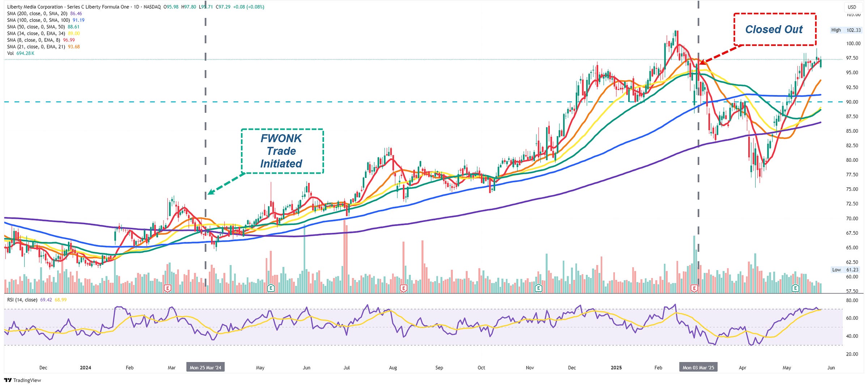
Task: Click the 67.50 price axis label
Action: point(852,233)
